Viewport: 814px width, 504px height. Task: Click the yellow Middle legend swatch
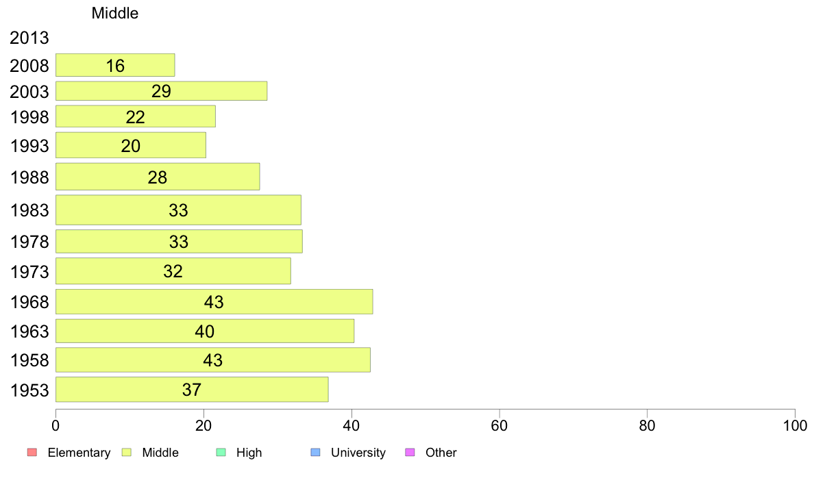127,453
